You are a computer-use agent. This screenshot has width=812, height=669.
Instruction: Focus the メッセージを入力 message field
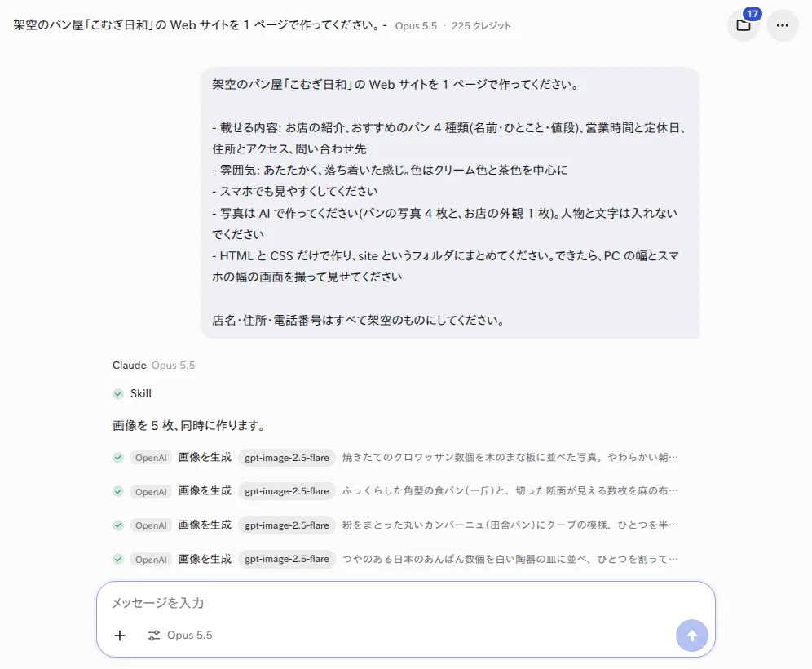[405, 603]
